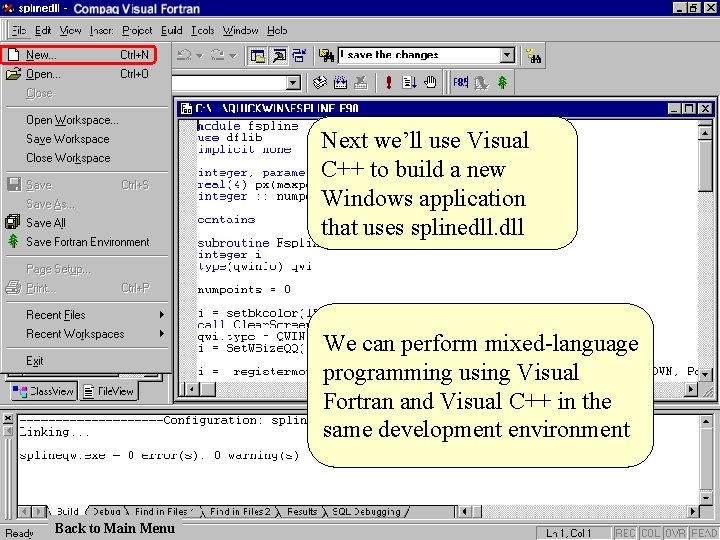Choose Open... from the File menu
720x540 pixels.
pos(87,74)
